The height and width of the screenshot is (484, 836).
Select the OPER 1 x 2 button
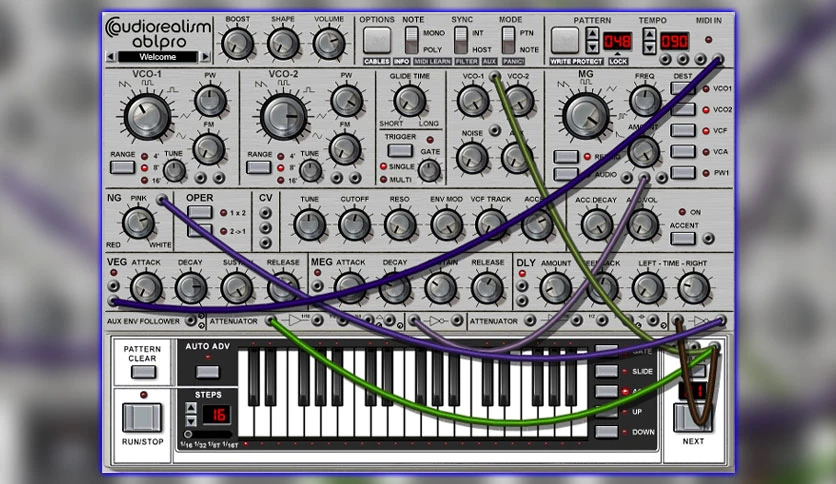(200, 212)
